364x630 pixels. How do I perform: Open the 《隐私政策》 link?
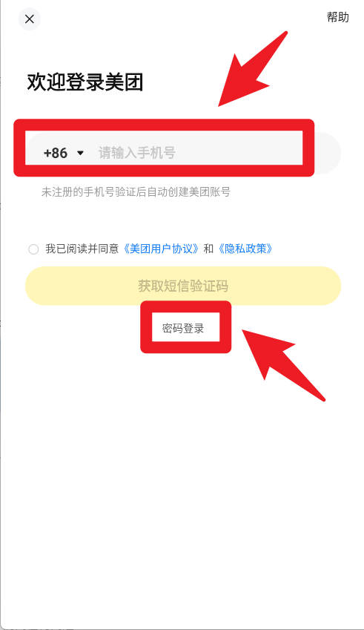(245, 249)
